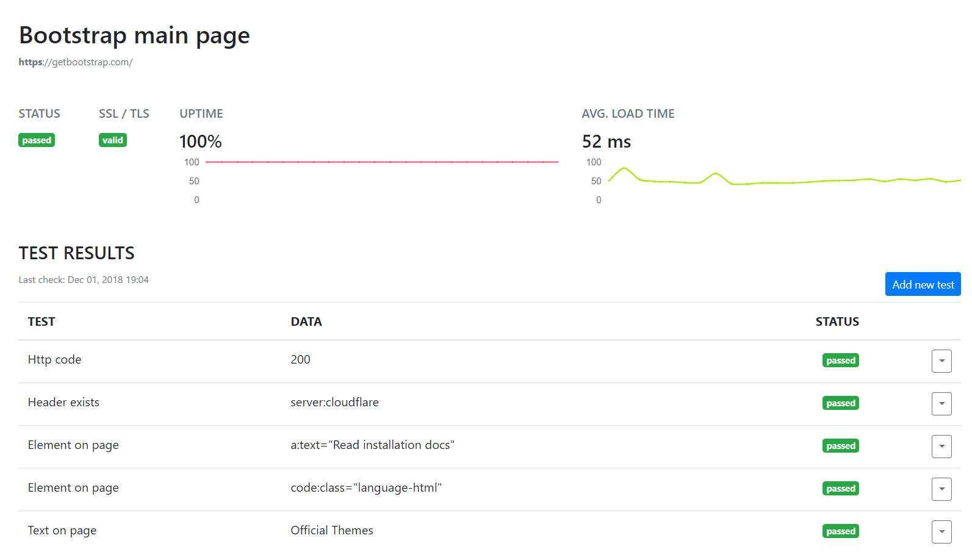Open dropdown for Http code test row

941,361
